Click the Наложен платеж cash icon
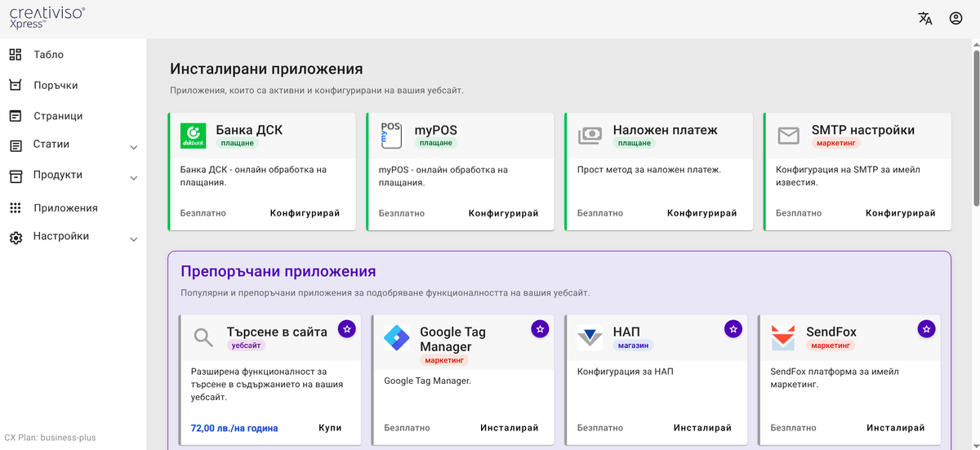 590,136
